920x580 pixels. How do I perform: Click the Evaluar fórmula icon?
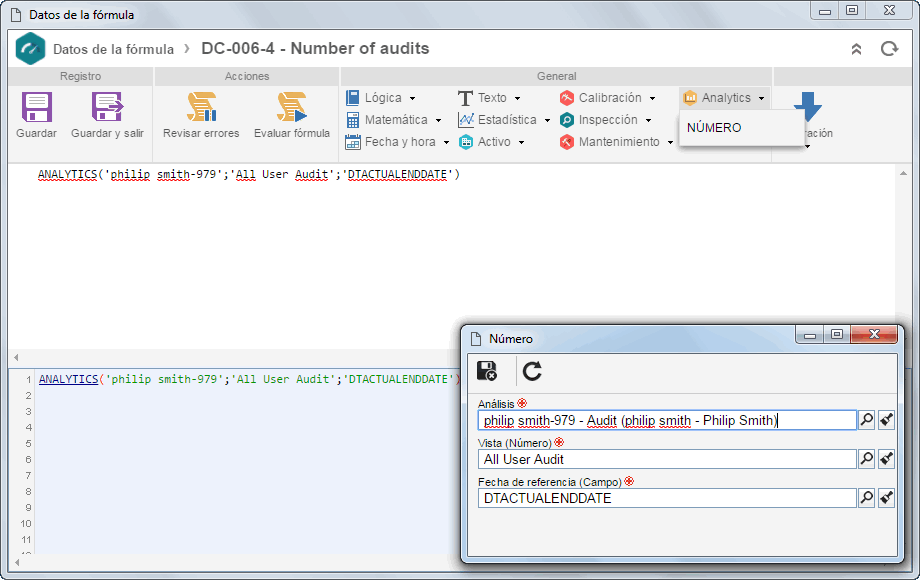292,107
